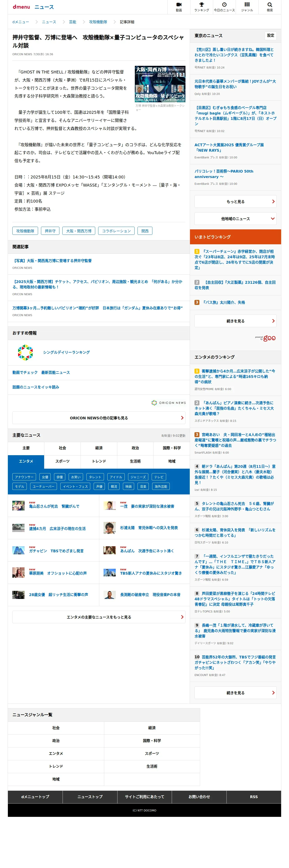Open エンタメの主要なニュースをもっと見る
Image resolution: width=289 pixels, height=868 pixels.
99,617
